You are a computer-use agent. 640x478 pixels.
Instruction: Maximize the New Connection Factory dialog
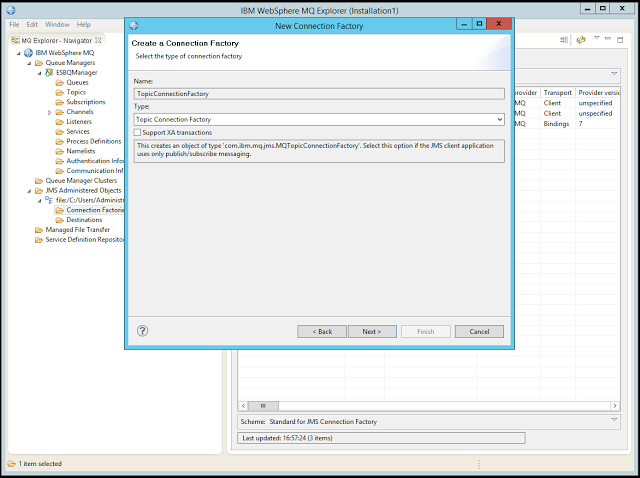479,24
